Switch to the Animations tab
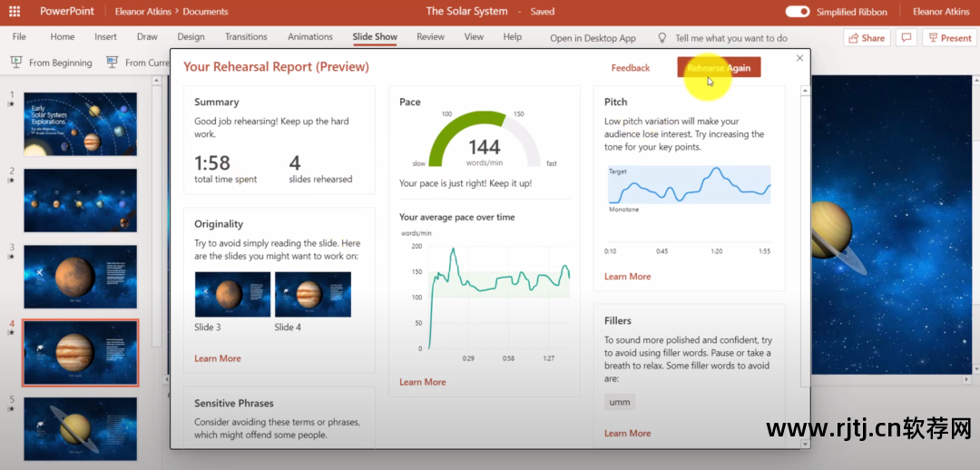Screen dimensions: 980x470 (310, 37)
